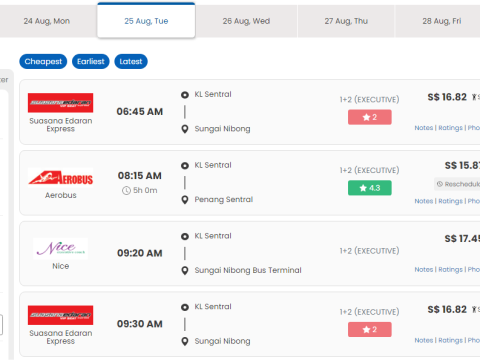Sort results by Earliest
The height and width of the screenshot is (360, 480).
pos(91,62)
